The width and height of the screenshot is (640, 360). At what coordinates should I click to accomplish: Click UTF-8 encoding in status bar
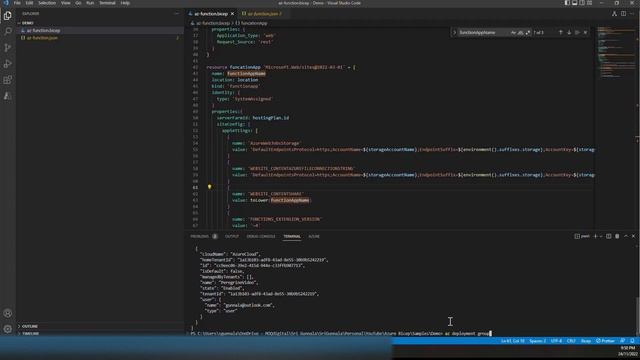point(556,341)
